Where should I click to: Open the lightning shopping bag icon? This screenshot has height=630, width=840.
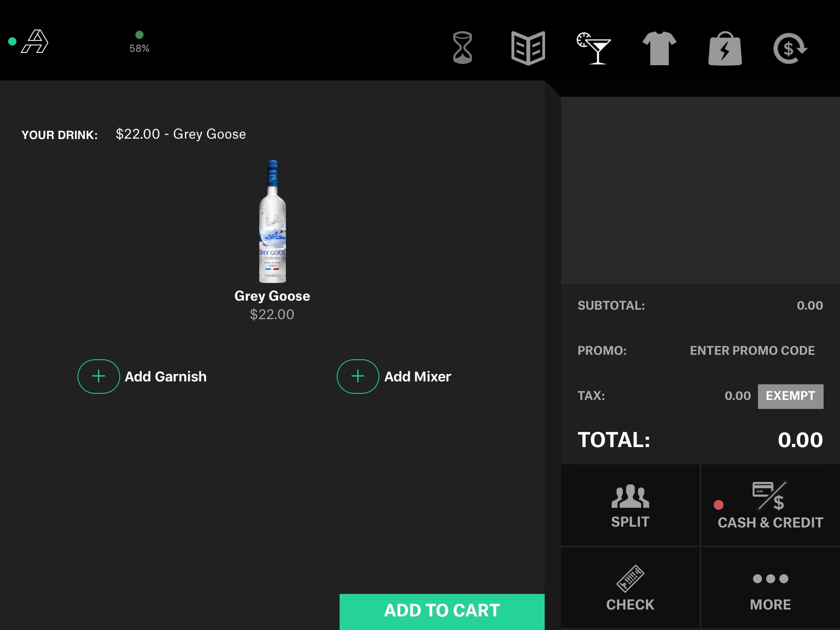pos(725,49)
